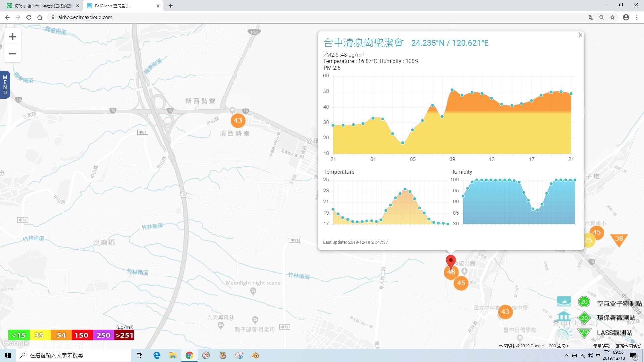The width and height of the screenshot is (644, 362).
Task: Select the triangular 38 LASS marker
Action: pos(619,240)
